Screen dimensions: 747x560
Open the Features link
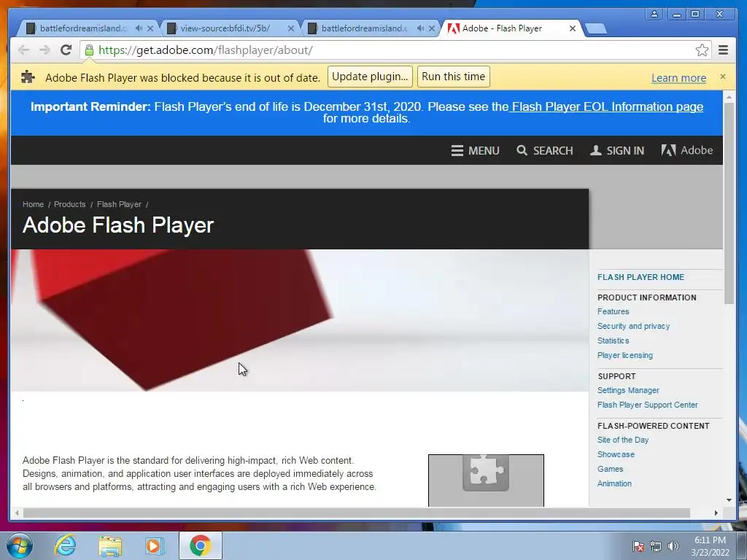[x=613, y=311]
